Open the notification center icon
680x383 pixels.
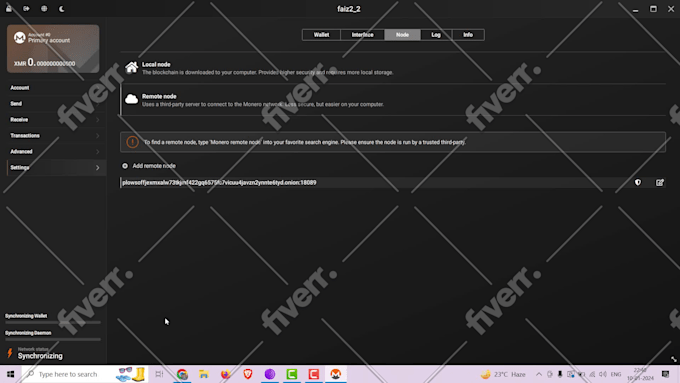(665, 374)
